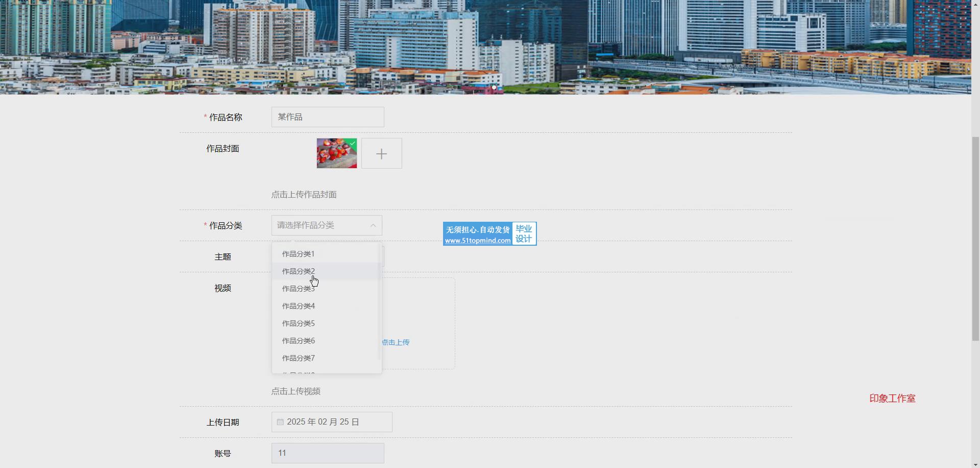Screen dimensions: 980x468
Task: Select 作品分类1 from the list
Action: coord(299,254)
